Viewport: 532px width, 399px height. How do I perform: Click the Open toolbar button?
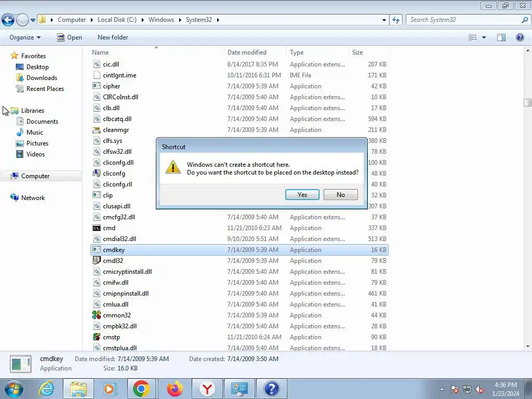click(x=70, y=37)
